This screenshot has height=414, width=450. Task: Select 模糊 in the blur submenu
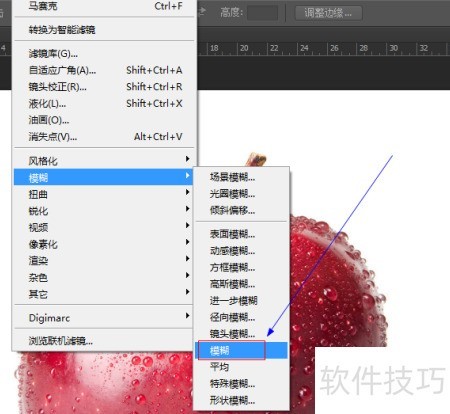click(x=241, y=350)
